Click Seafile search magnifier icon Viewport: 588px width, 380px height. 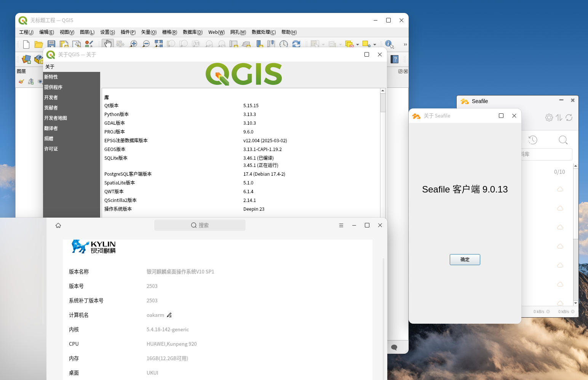point(563,140)
